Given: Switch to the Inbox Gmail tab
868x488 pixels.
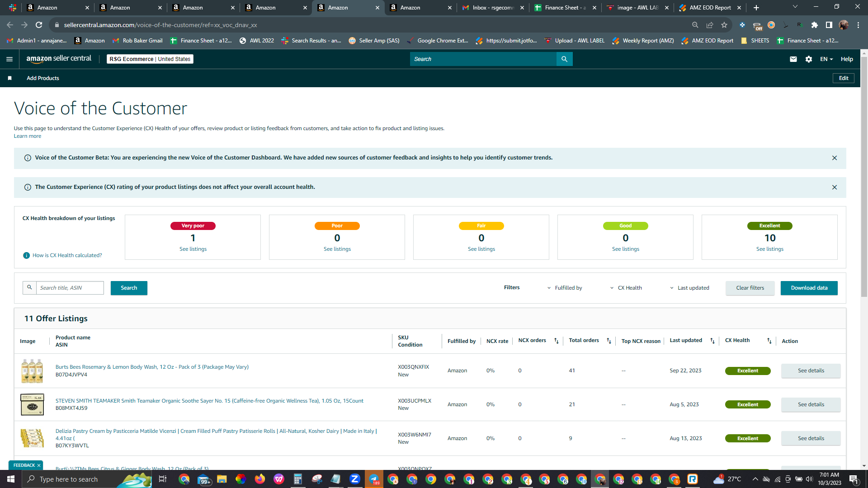Looking at the screenshot, I should pos(493,8).
